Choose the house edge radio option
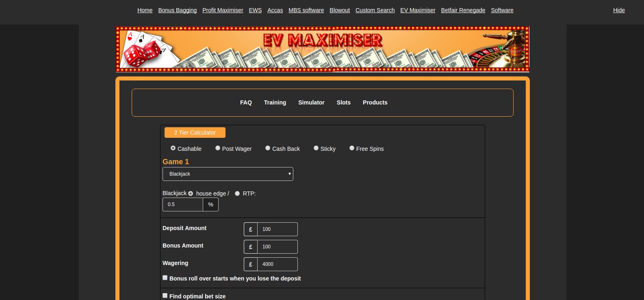This screenshot has height=300, width=644. [x=191, y=193]
